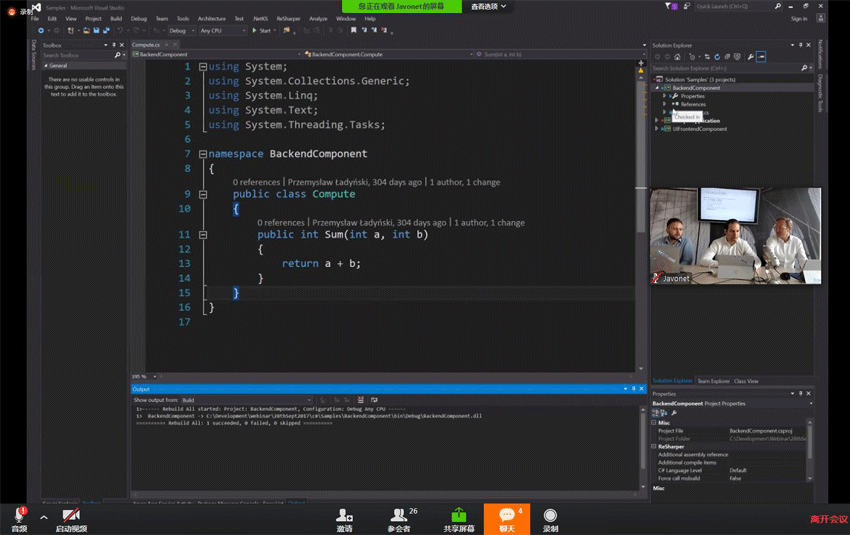Pin the Toolbox panel with auto-hide icon
Image resolution: width=850 pixels, height=535 pixels.
point(114,45)
